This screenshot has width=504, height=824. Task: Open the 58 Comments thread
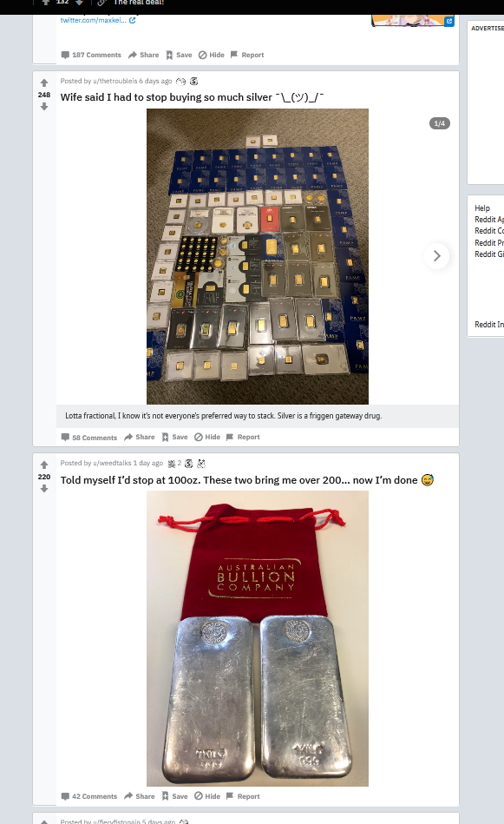pyautogui.click(x=88, y=438)
